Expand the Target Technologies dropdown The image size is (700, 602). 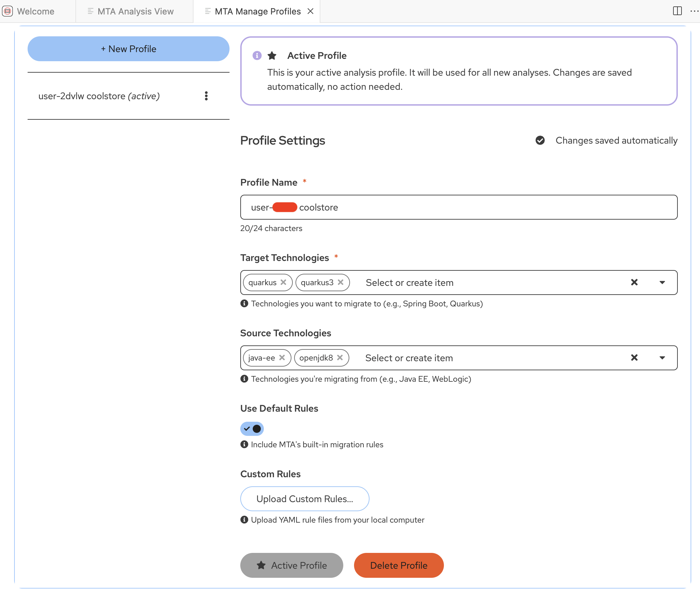coord(662,283)
